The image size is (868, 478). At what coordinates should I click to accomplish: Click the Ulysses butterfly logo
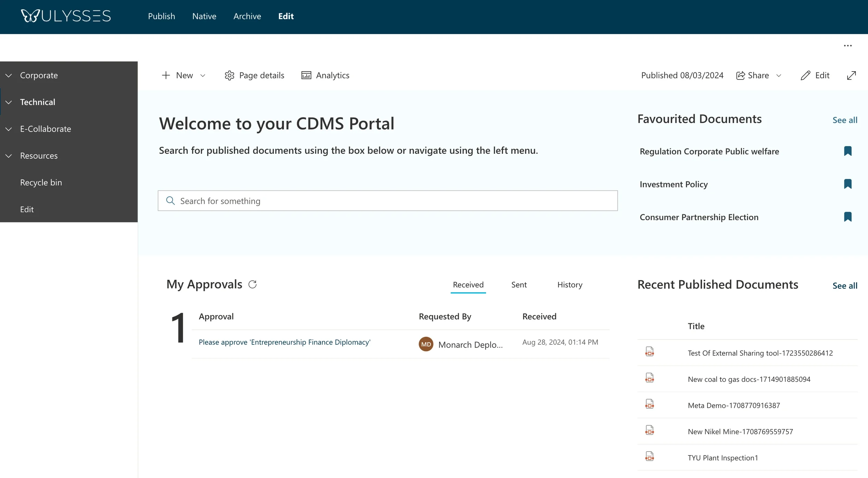30,16
